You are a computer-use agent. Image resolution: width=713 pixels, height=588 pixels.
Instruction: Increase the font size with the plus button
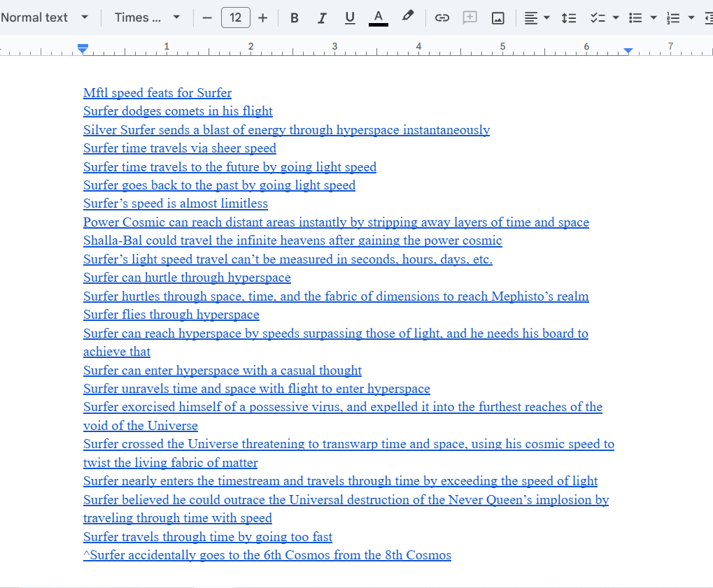262,17
